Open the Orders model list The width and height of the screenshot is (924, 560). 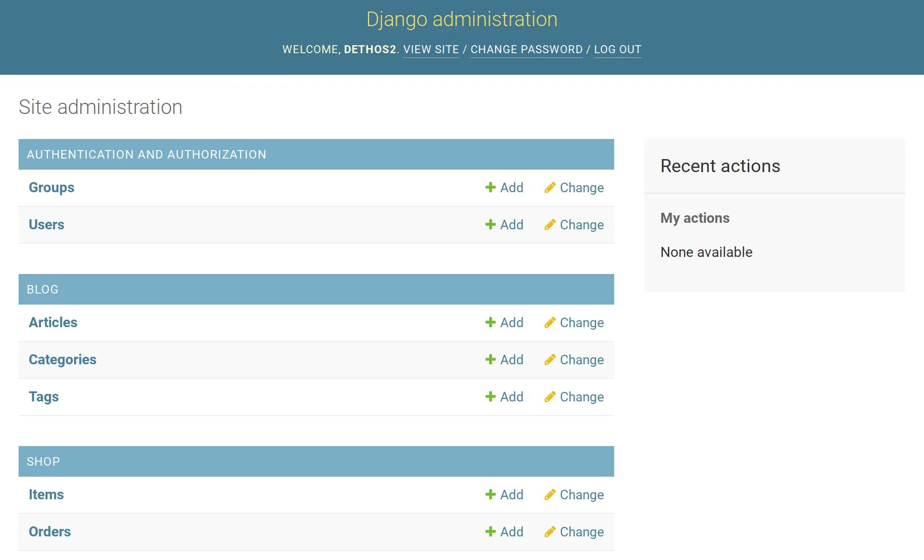49,531
